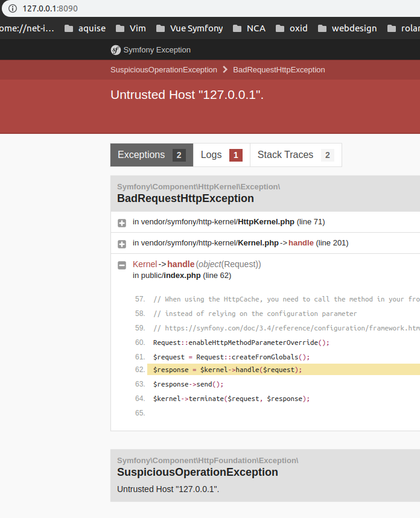
Task: Open the Vim bookmarks folder
Action: pyautogui.click(x=131, y=28)
